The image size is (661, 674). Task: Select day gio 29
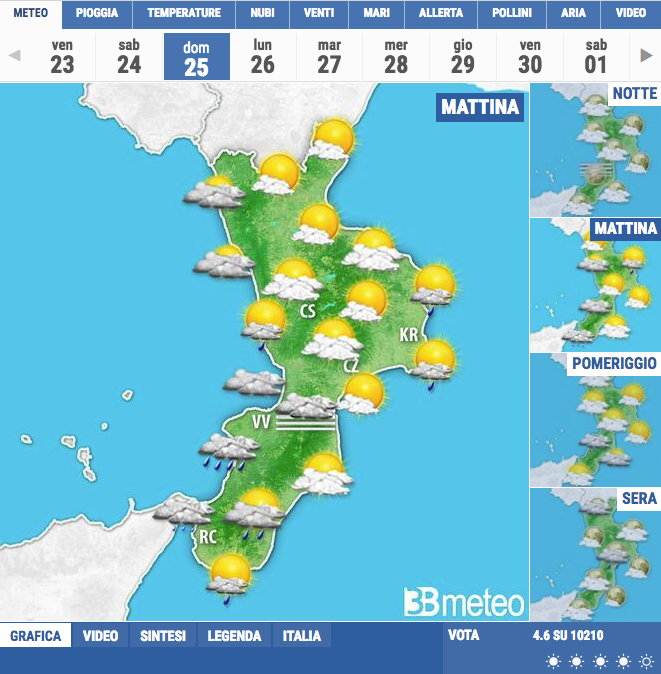tap(463, 57)
